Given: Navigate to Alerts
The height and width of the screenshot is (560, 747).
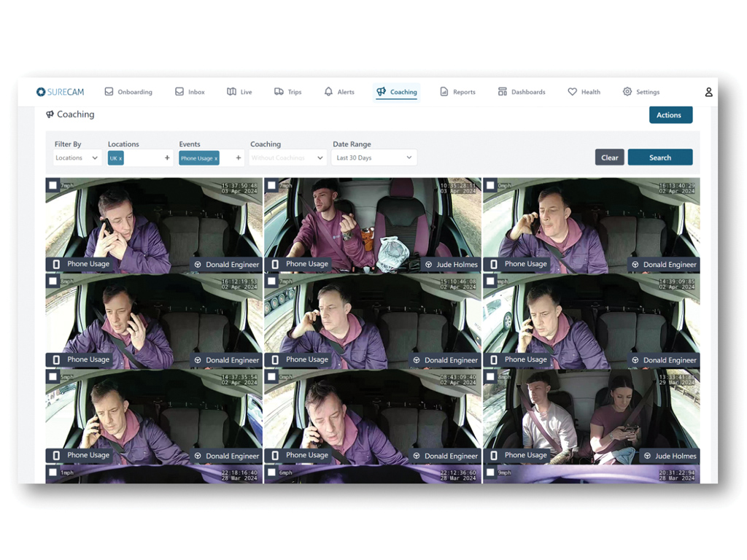Looking at the screenshot, I should (x=340, y=92).
